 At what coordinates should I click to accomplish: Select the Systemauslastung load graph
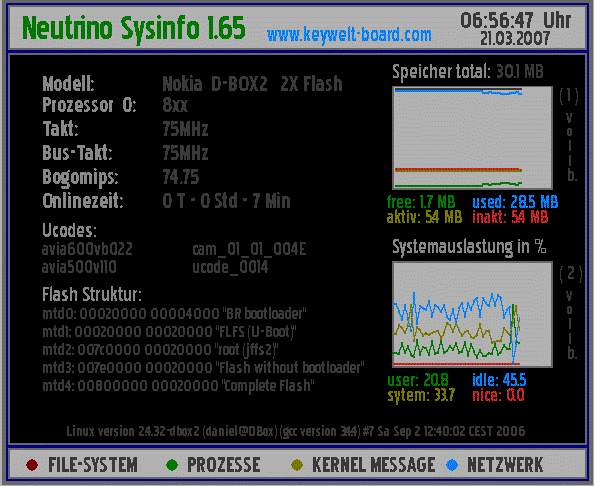[472, 314]
